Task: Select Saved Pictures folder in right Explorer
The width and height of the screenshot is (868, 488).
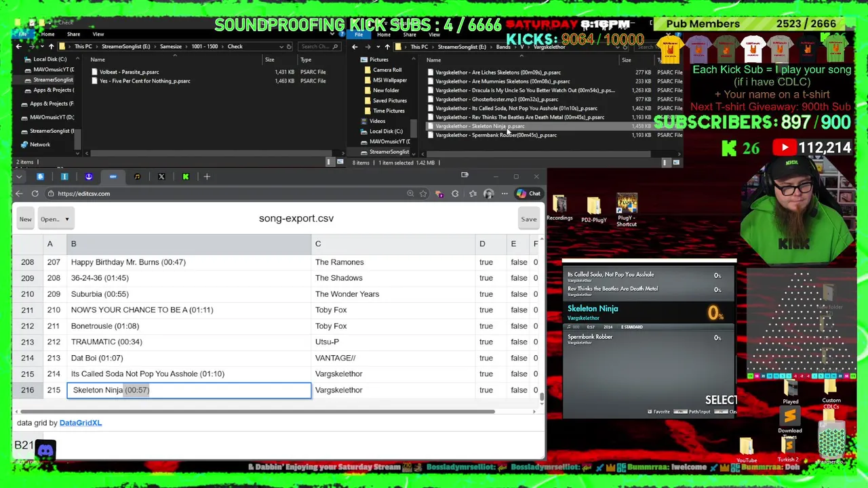Action: (x=389, y=100)
